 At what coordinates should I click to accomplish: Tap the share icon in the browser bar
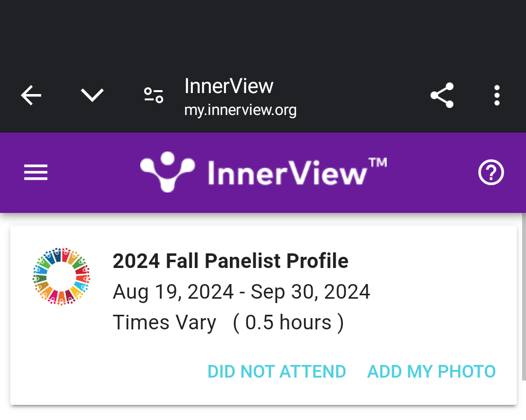(442, 95)
